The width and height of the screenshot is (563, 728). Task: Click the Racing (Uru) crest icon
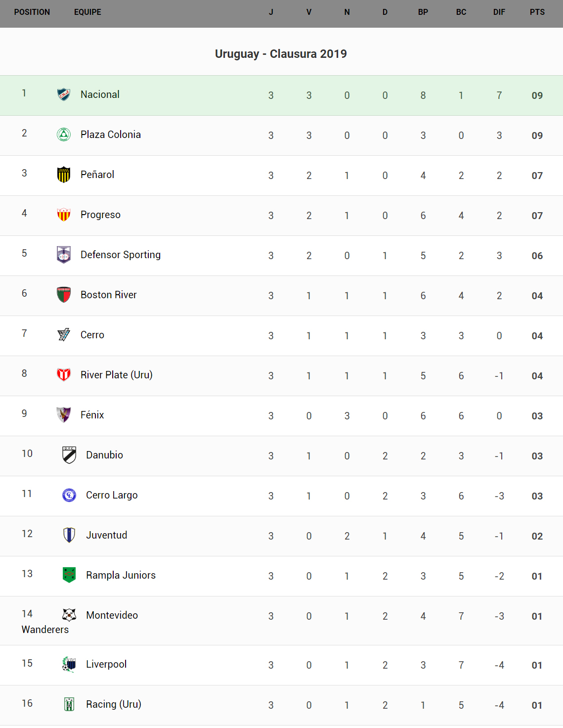(69, 704)
